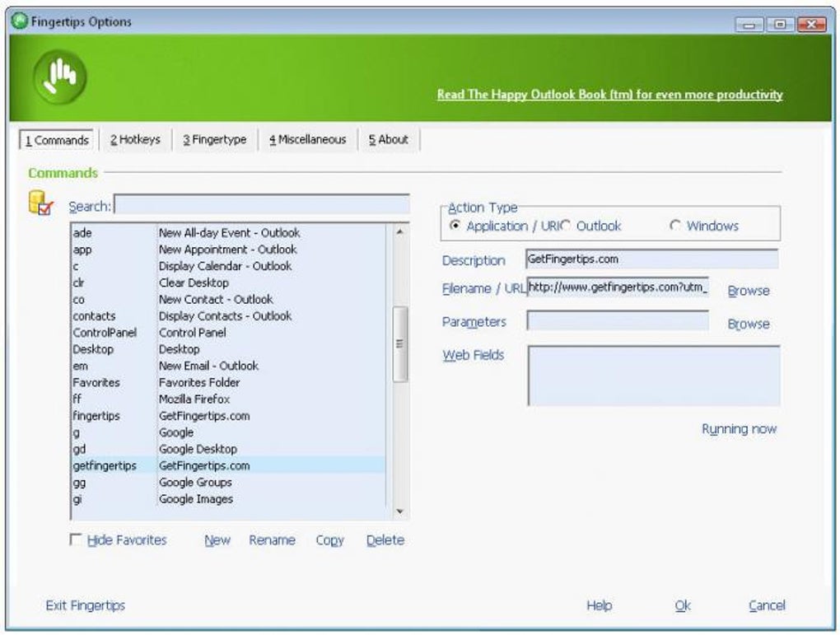Click the Delete command link
The height and width of the screenshot is (635, 840).
[385, 540]
